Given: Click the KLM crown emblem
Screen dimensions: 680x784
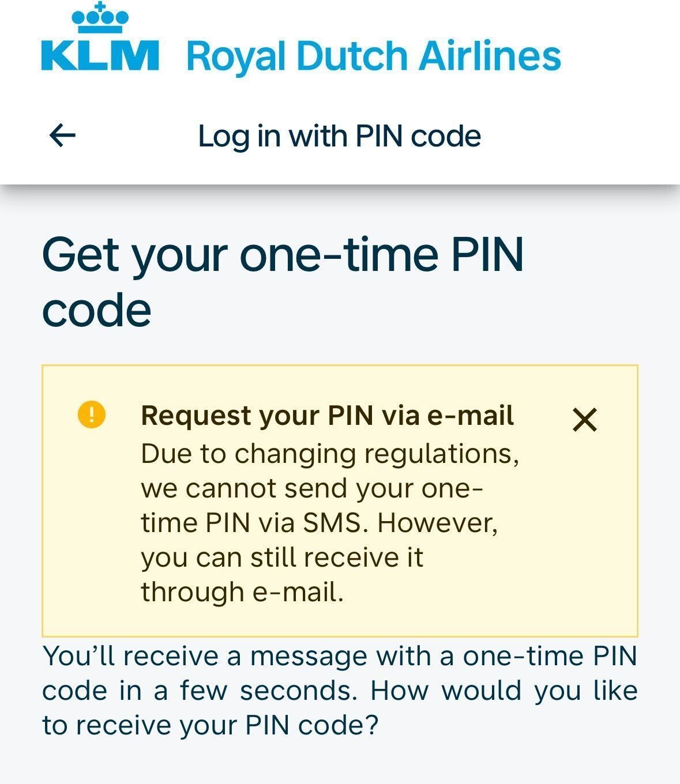Looking at the screenshot, I should (100, 17).
